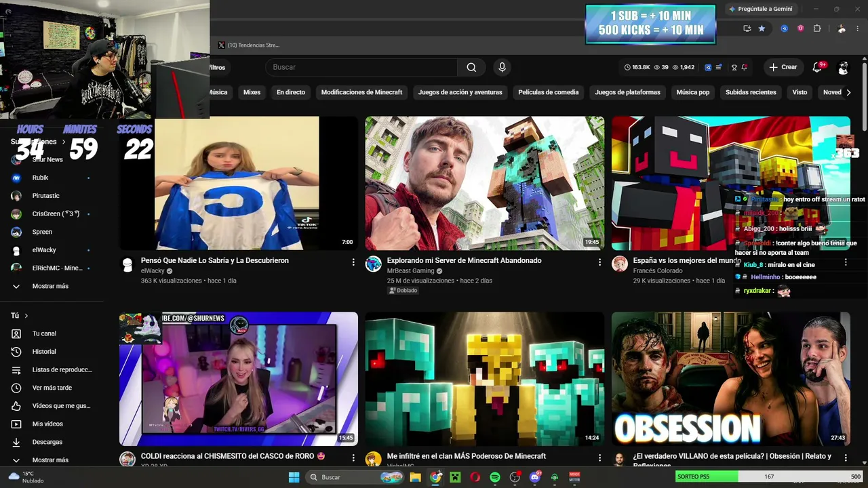Open options for Explorando mi Server video
Viewport: 868px width, 488px height.
coord(599,262)
